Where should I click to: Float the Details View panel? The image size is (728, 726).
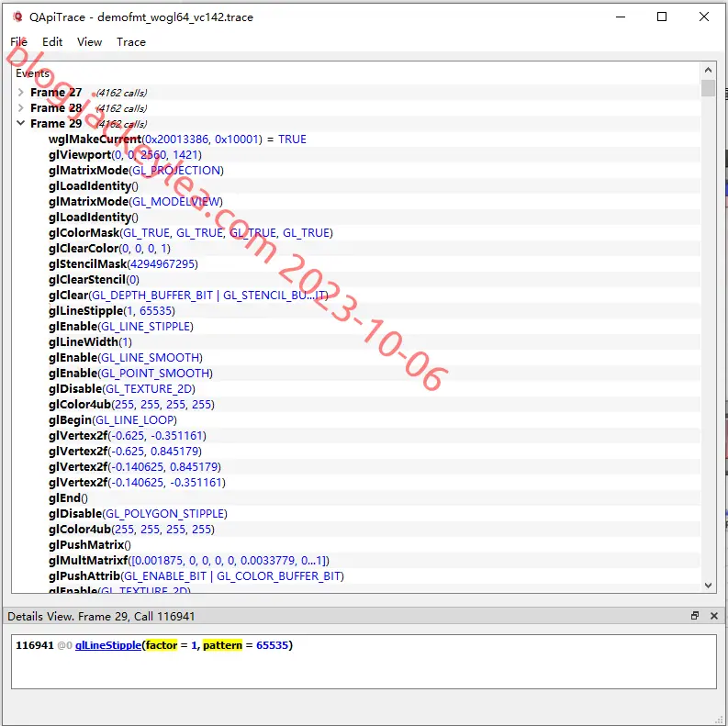(x=695, y=616)
